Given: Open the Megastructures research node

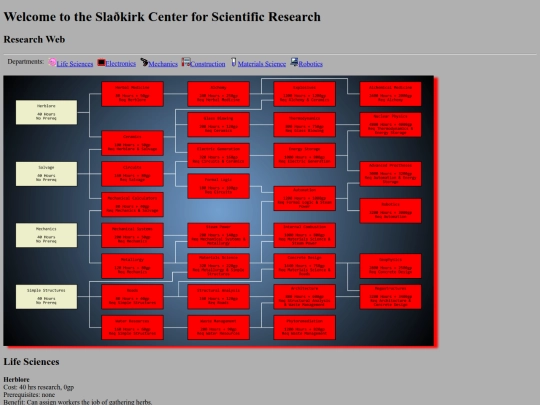Looking at the screenshot, I should coord(391,297).
